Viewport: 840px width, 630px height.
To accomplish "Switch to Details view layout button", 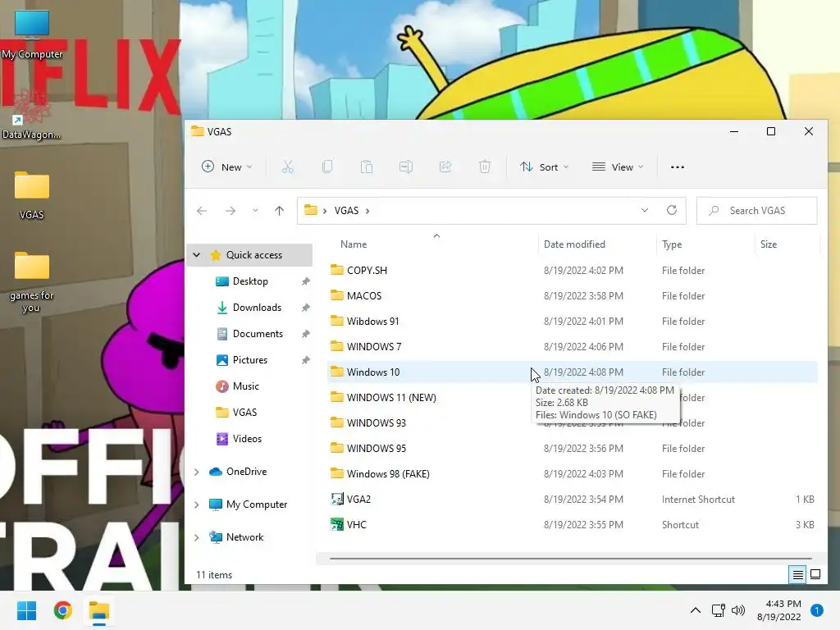I will [797, 575].
